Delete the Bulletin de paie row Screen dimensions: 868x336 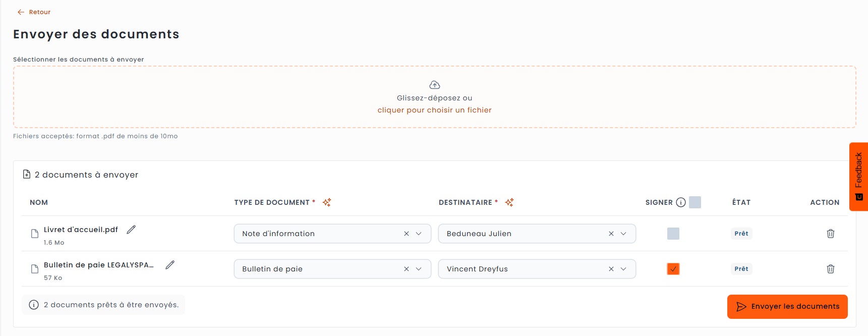tap(830, 269)
